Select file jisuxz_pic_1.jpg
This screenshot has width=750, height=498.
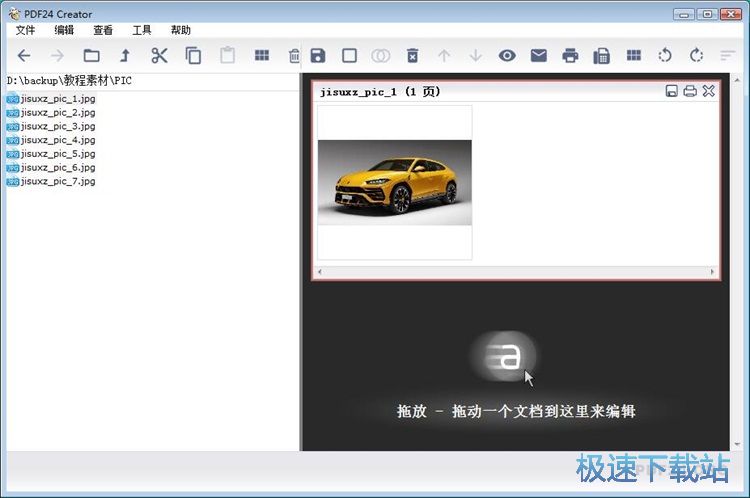pyautogui.click(x=51, y=99)
